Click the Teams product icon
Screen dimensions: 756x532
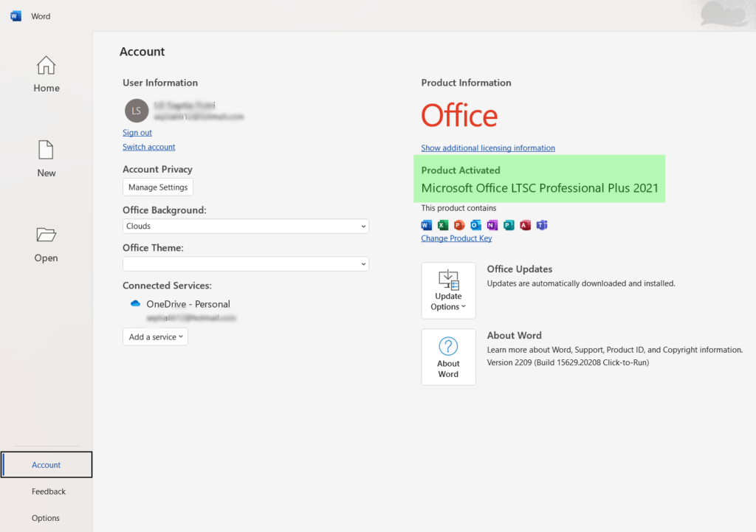point(542,225)
